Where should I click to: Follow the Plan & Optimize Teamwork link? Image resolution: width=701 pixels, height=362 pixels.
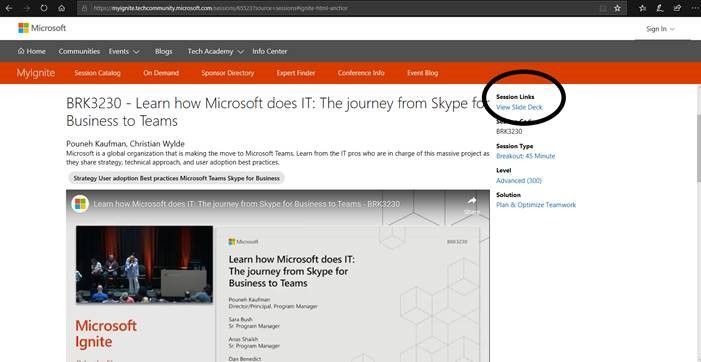coord(536,205)
